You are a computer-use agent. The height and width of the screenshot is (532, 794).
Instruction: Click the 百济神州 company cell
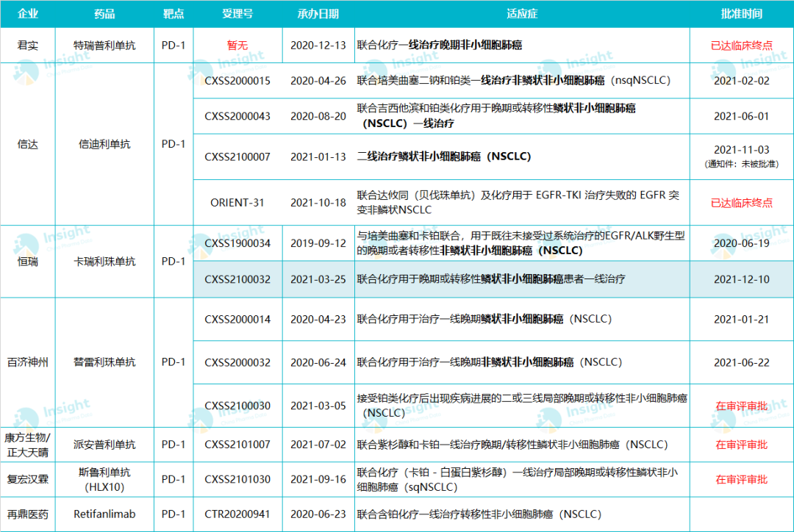[28, 362]
